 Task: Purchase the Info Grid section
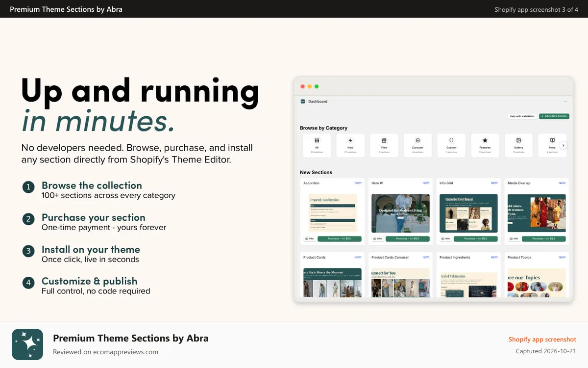click(476, 239)
